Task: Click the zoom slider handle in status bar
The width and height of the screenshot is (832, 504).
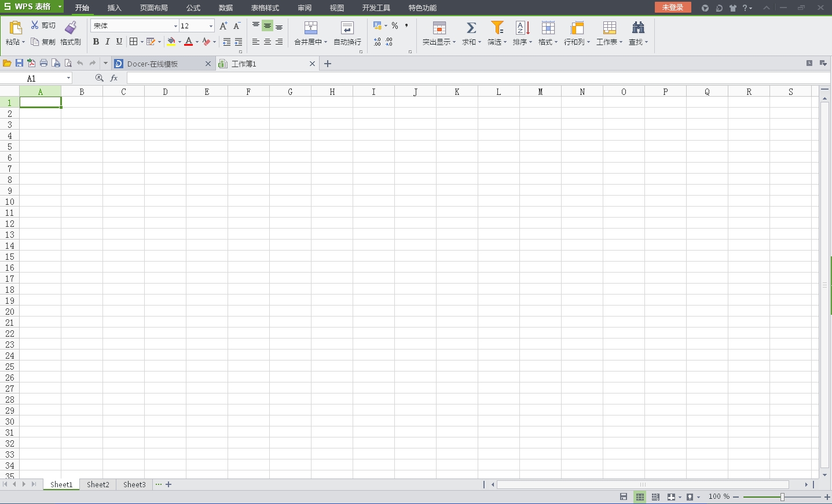Action: pyautogui.click(x=782, y=497)
